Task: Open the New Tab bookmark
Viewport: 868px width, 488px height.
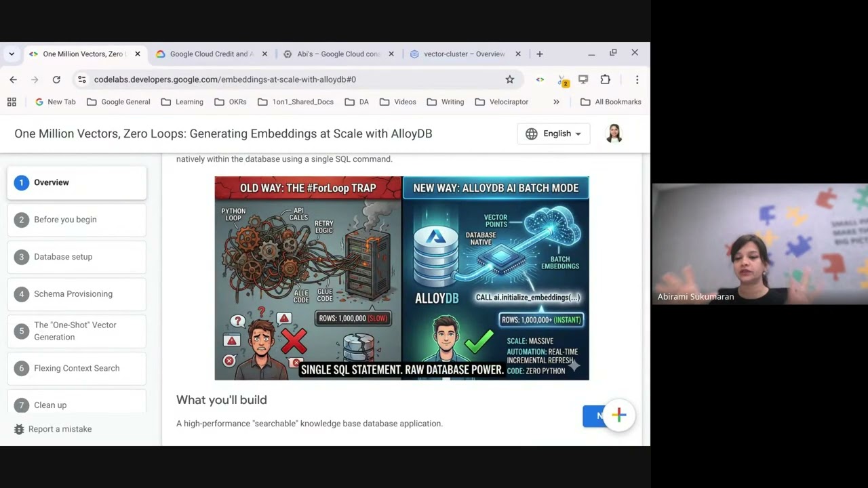Action: pos(55,102)
